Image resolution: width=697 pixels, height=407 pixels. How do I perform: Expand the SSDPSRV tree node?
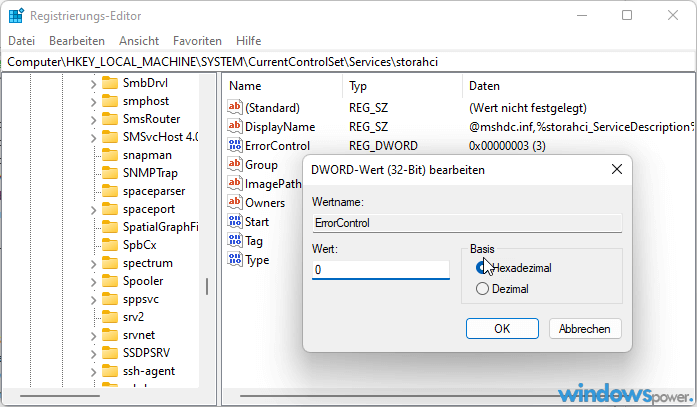tap(93, 354)
